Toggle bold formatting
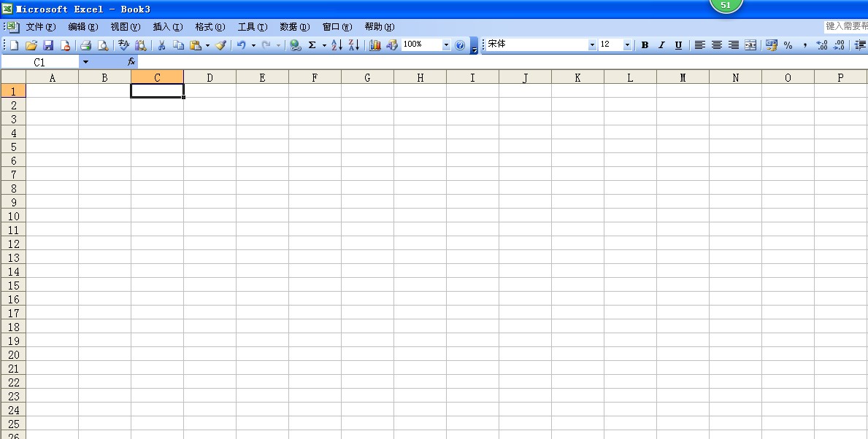Screen dimensions: 868x439 pos(645,45)
